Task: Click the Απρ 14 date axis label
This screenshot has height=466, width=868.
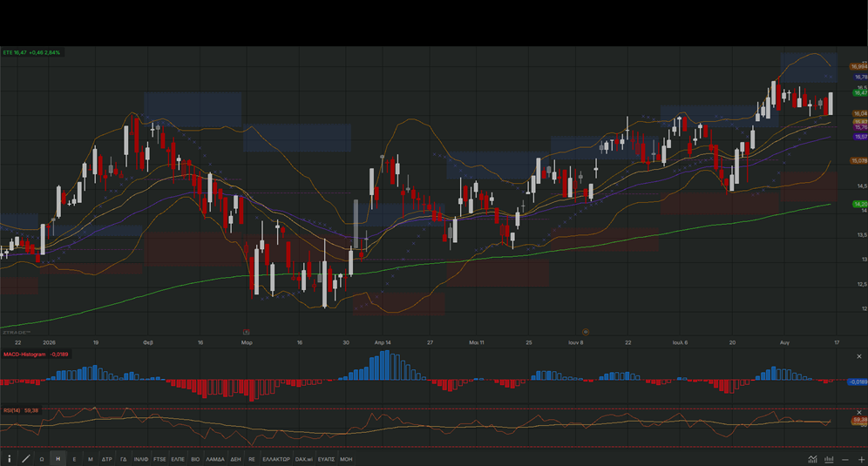Action: [x=383, y=342]
